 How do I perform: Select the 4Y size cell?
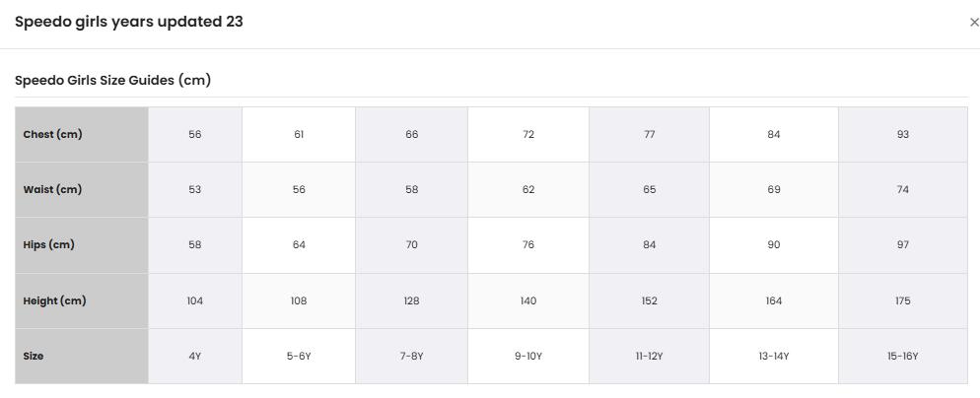(x=195, y=357)
